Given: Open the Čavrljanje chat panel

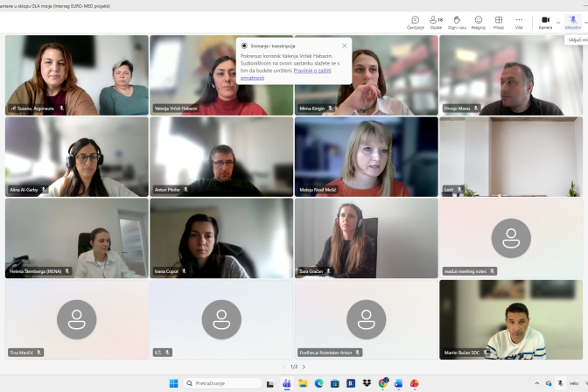Looking at the screenshot, I should [415, 23].
